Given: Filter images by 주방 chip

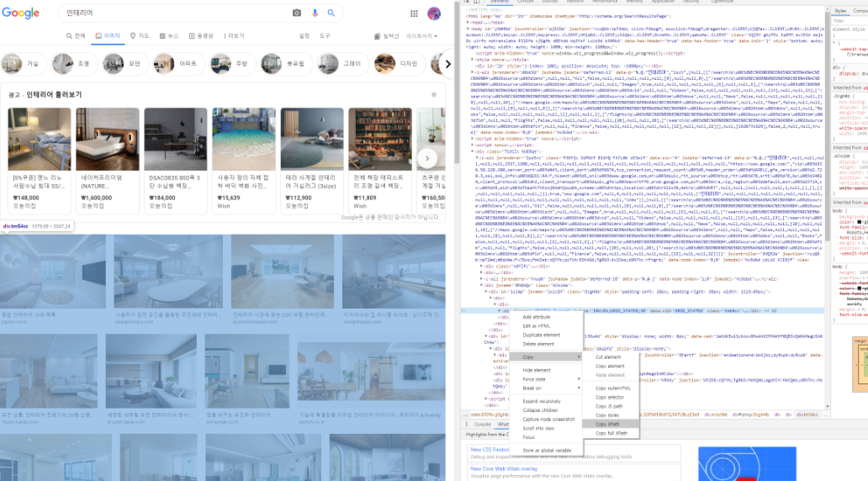Looking at the screenshot, I should point(232,64).
